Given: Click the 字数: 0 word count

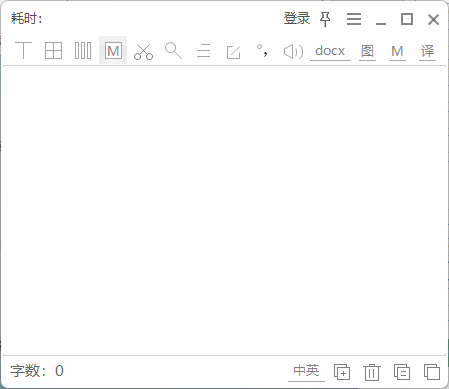Looking at the screenshot, I should point(37,371).
